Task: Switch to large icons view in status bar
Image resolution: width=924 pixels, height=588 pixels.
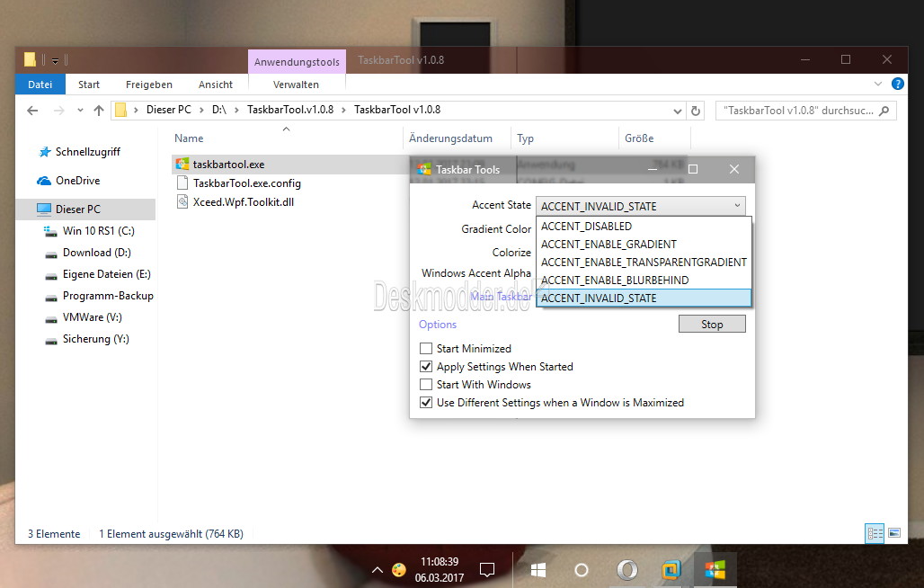Action: (x=894, y=533)
